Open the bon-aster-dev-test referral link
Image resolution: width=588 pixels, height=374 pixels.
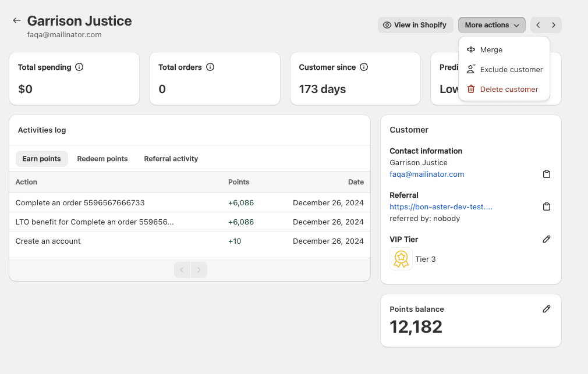442,206
